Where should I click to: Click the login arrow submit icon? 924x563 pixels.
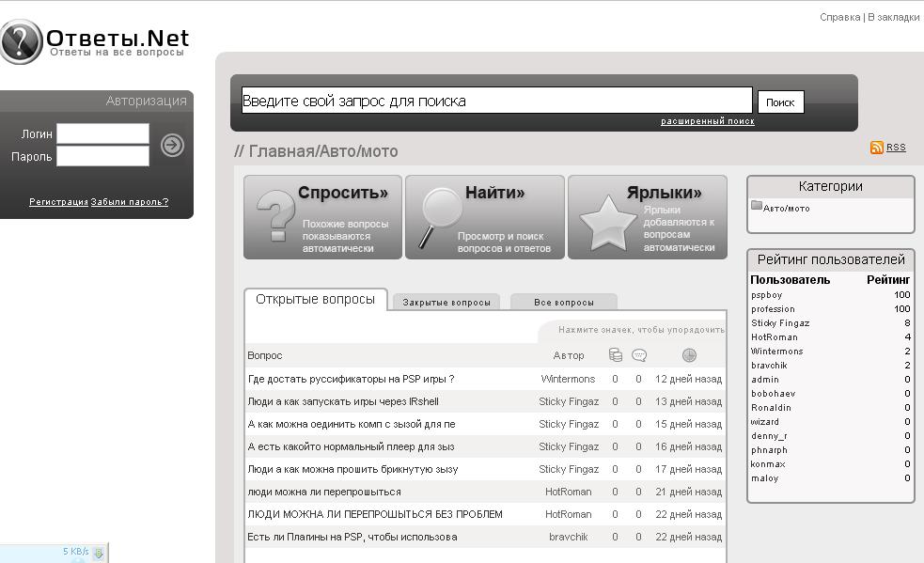point(172,145)
